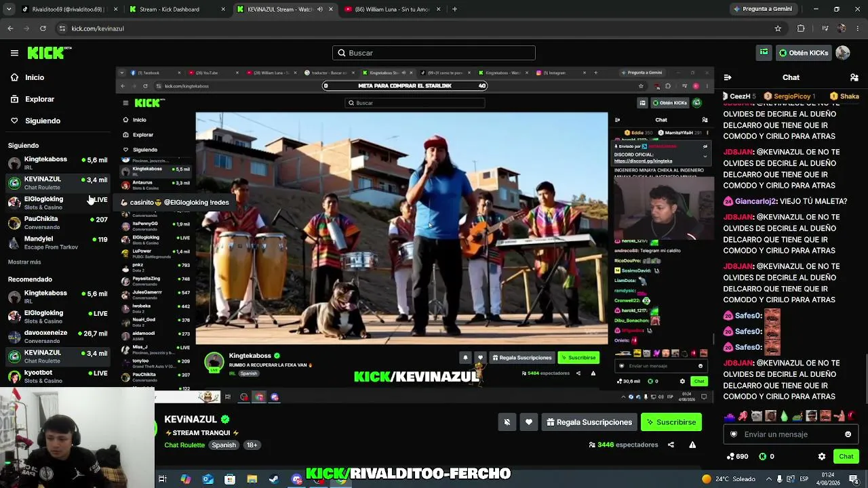Toggle the KEVINAZUL notification bell
868x488 pixels.
(507, 422)
